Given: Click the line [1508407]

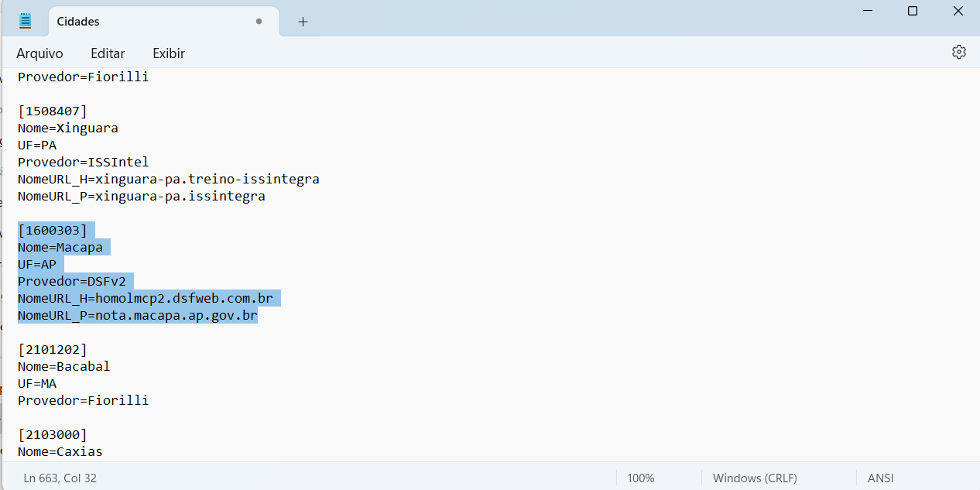Looking at the screenshot, I should point(53,111).
